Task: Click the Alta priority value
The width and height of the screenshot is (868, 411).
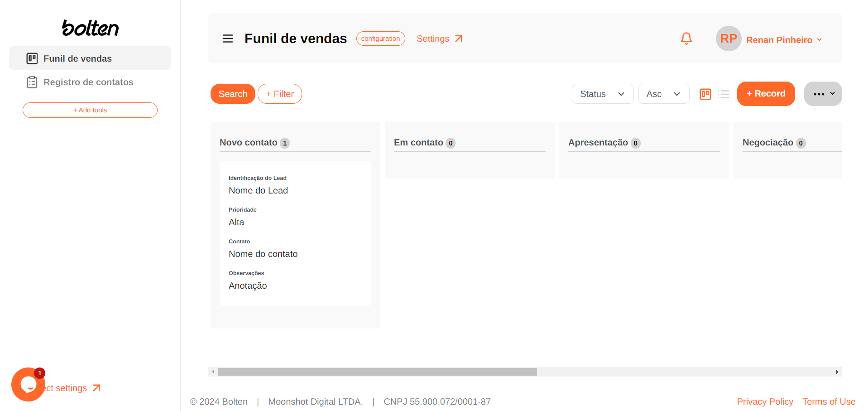Action: tap(236, 222)
